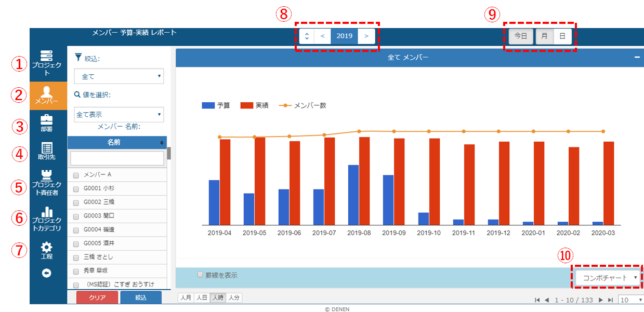Viewport: 644px width, 312px height.
Task: Click the (MS認証) こすぎ おうすけ row
Action: click(x=117, y=284)
